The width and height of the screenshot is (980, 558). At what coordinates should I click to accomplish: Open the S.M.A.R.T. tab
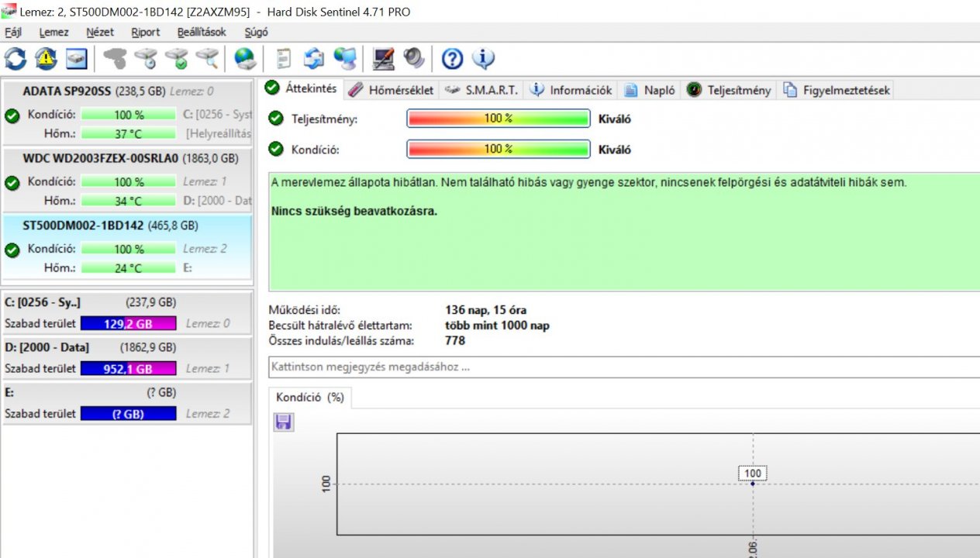pos(482,90)
